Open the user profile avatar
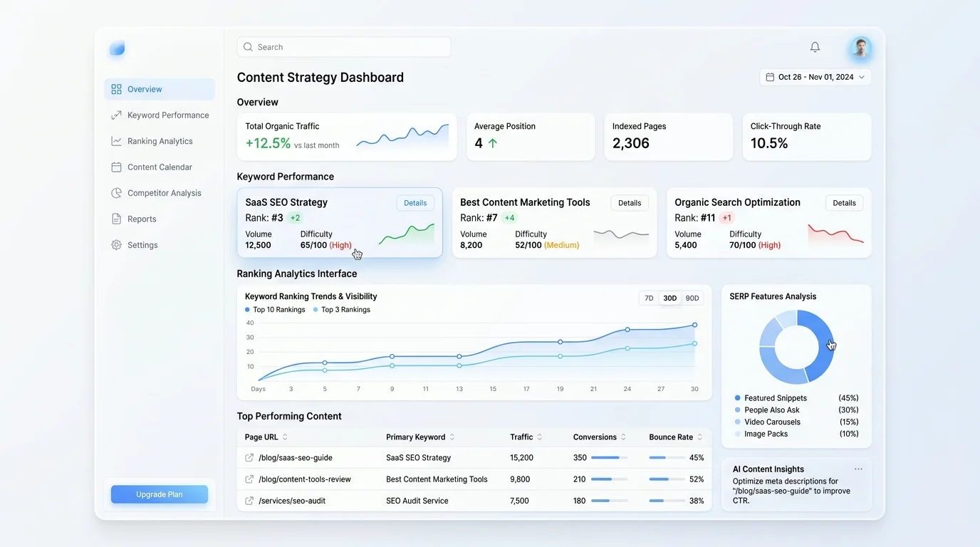980x547 pixels. (860, 48)
